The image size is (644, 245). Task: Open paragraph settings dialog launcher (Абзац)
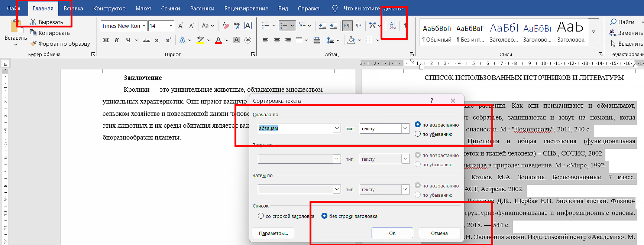click(412, 54)
